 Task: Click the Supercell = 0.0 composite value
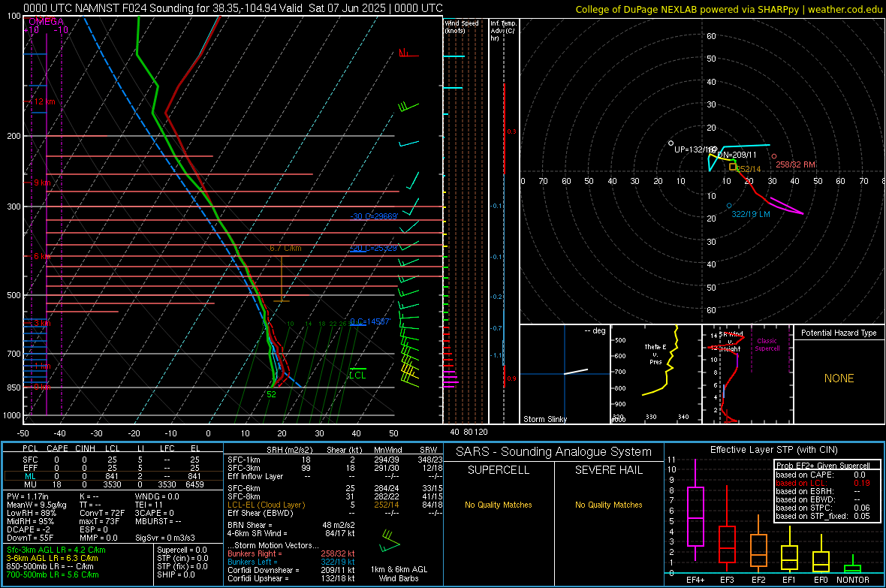(x=182, y=550)
